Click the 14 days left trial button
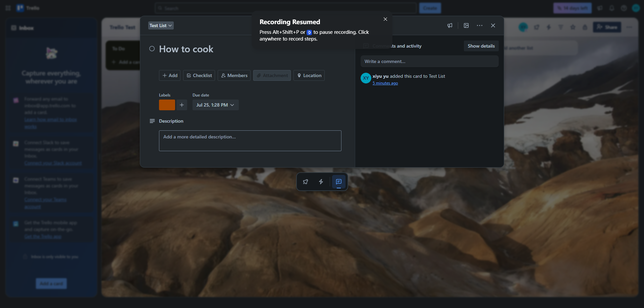644x308 pixels. tap(573, 8)
